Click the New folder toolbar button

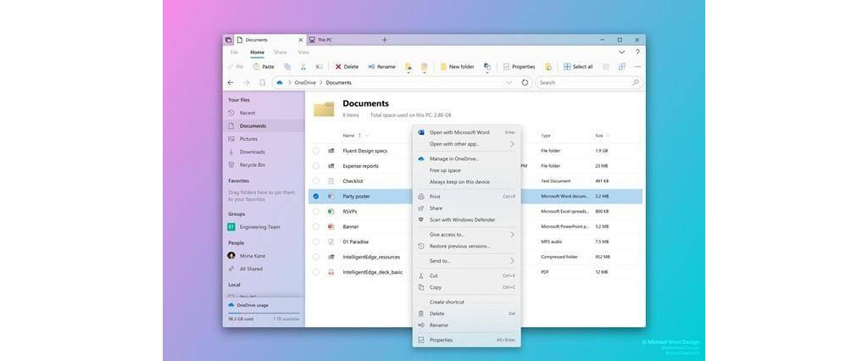456,66
